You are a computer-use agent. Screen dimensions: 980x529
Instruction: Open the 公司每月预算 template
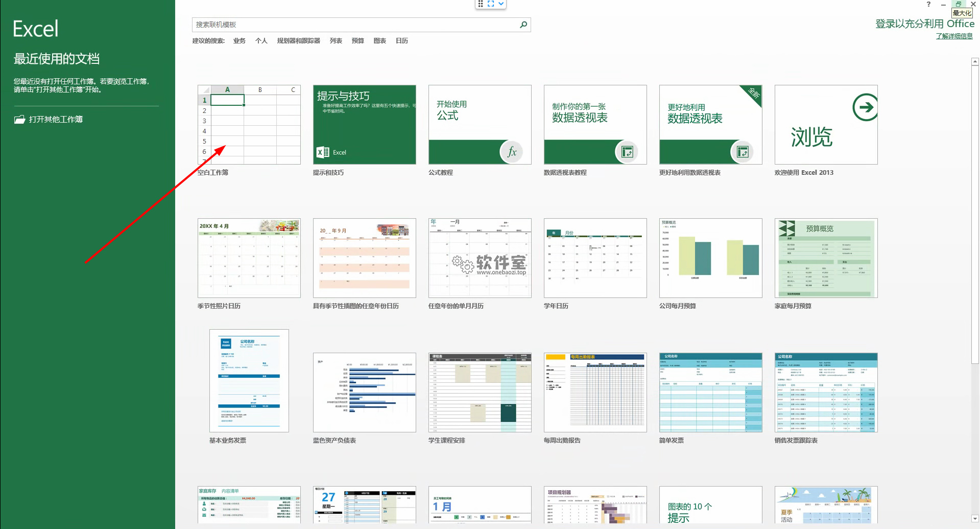tap(711, 258)
